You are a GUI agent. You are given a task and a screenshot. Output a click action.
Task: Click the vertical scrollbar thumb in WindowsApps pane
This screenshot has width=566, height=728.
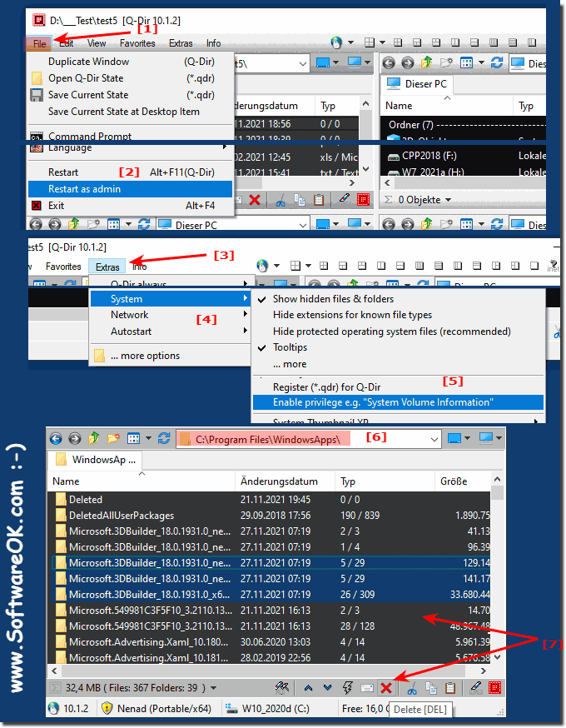point(498,492)
